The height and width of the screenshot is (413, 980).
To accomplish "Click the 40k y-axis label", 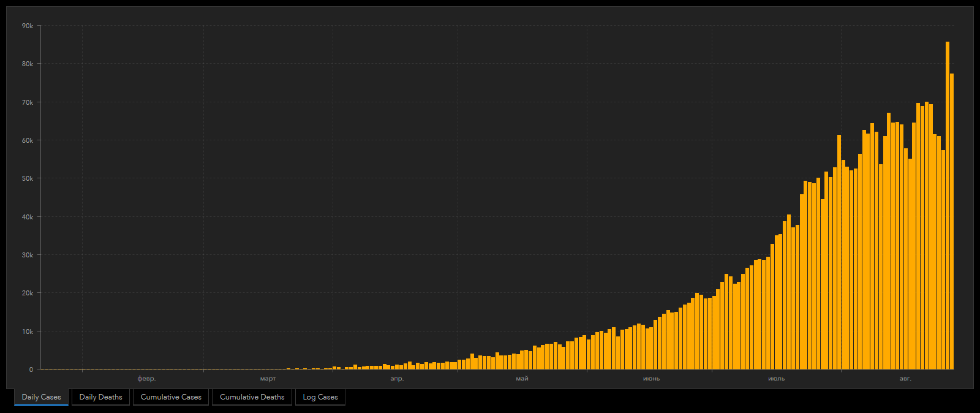I will 28,217.
